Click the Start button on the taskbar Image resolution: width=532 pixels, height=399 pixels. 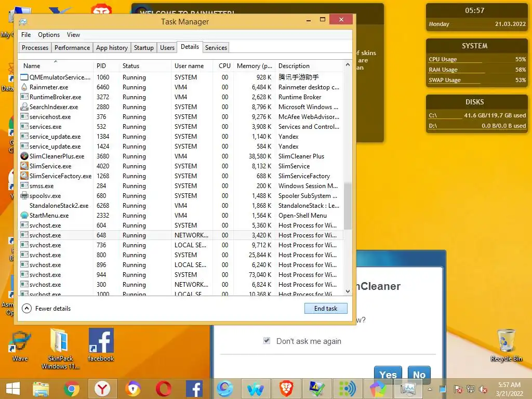[x=12, y=389]
